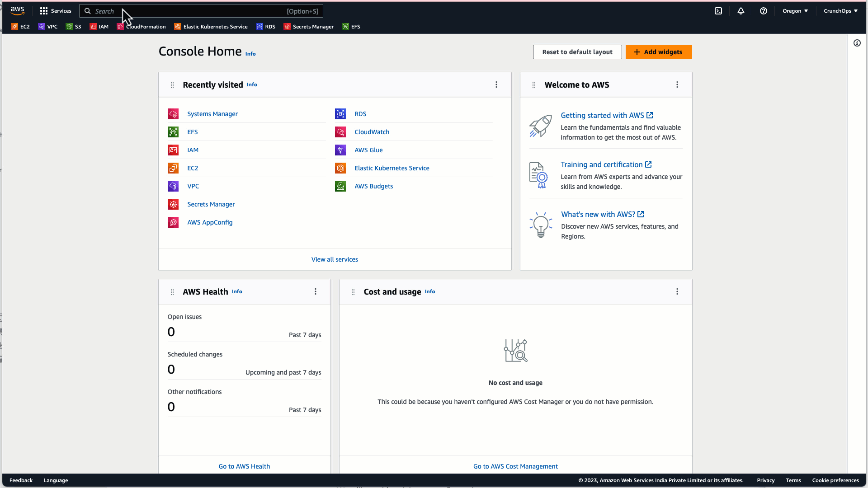Open Training and certification link
This screenshot has width=868, height=488.
(x=606, y=164)
